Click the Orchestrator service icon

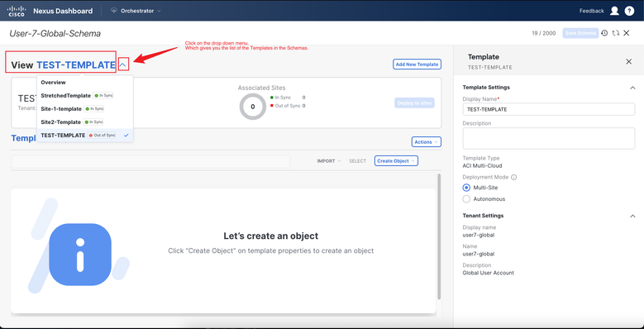coord(114,11)
